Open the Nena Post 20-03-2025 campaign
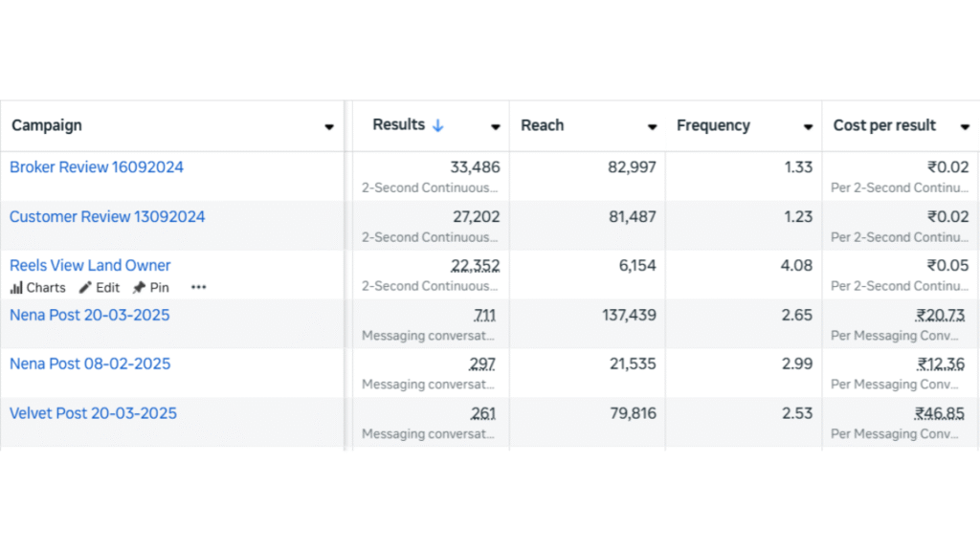 coord(90,315)
